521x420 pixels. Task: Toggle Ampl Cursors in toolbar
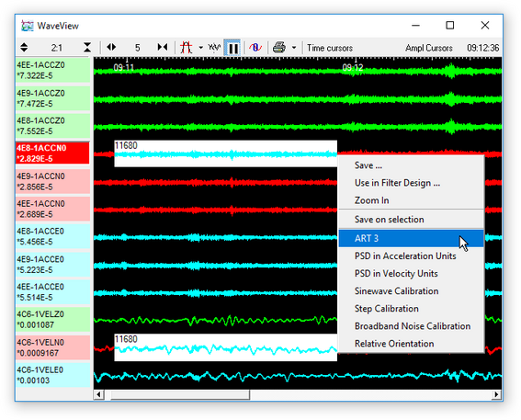[428, 48]
